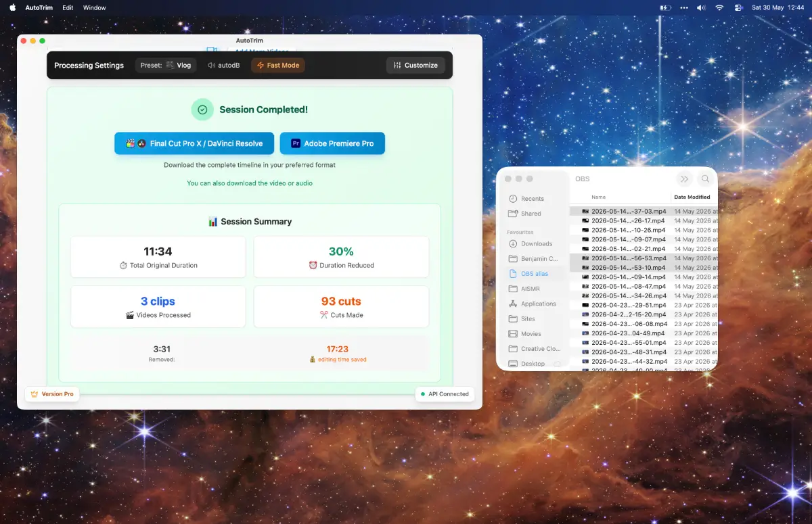This screenshot has width=812, height=524.
Task: Click the three-dots menu bar icon
Action: [683, 7]
